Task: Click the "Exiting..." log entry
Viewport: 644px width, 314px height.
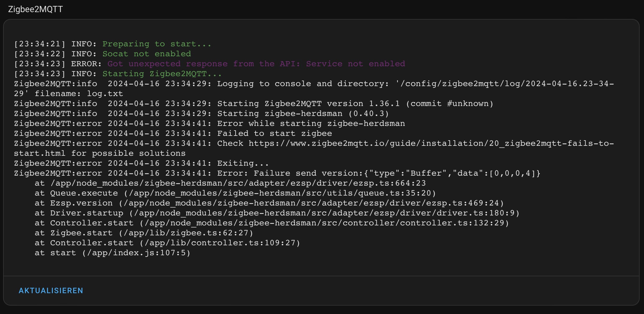Action: [243, 164]
